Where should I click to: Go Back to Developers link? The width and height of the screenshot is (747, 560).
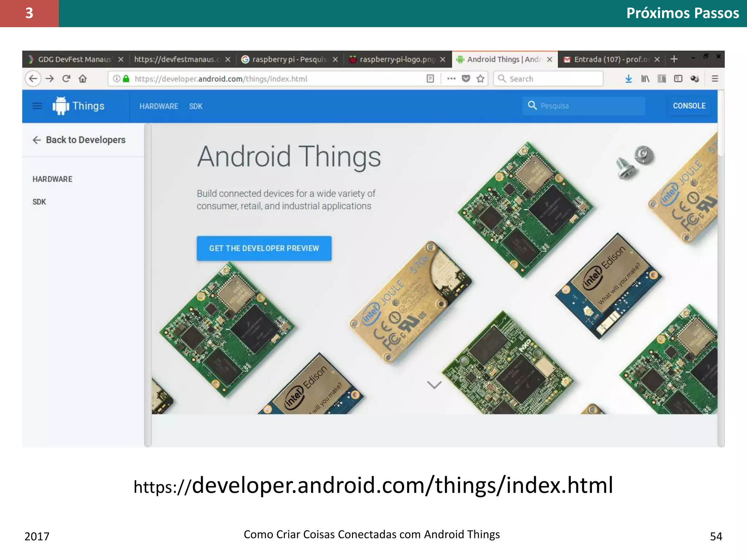[x=79, y=140]
